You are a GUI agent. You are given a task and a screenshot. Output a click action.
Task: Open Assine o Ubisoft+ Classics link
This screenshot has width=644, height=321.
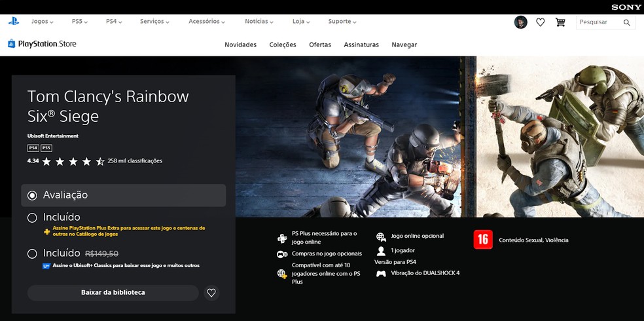(126, 265)
